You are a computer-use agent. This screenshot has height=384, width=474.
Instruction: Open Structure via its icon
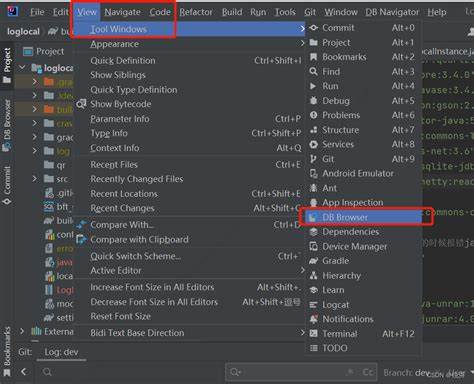pyautogui.click(x=313, y=130)
